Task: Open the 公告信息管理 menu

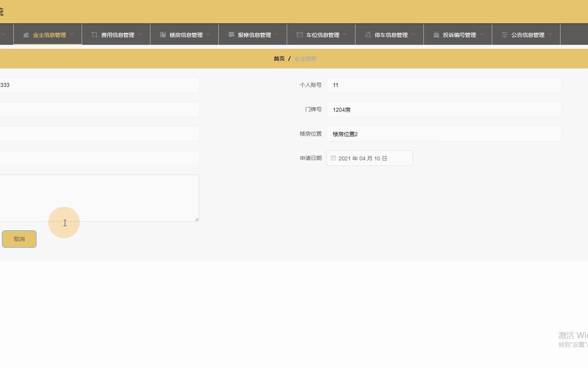Action: [x=526, y=35]
